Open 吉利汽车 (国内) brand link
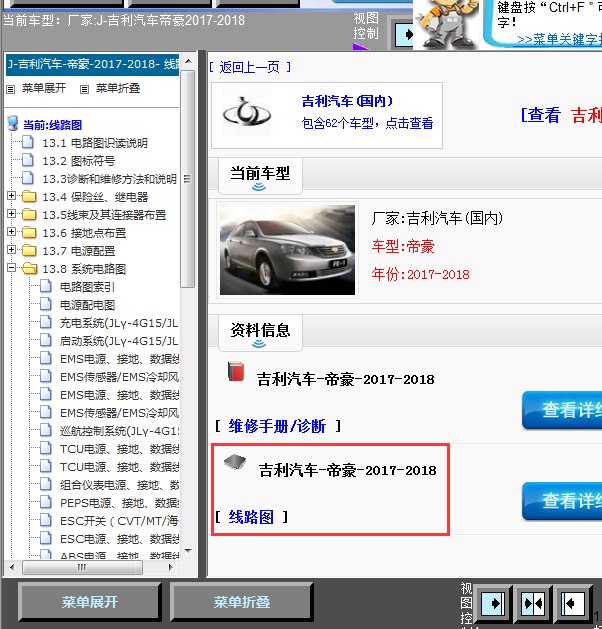The width and height of the screenshot is (602, 629). tap(347, 101)
